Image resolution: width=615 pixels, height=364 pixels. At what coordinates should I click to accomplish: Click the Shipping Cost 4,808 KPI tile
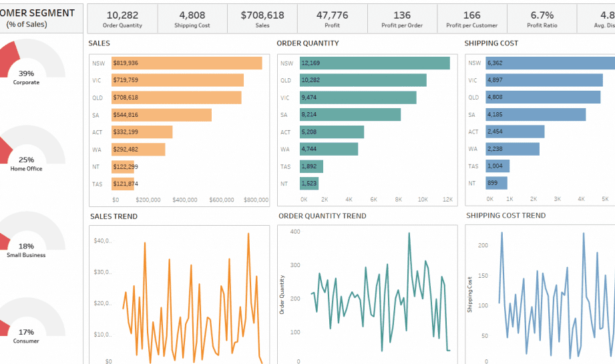[192, 19]
